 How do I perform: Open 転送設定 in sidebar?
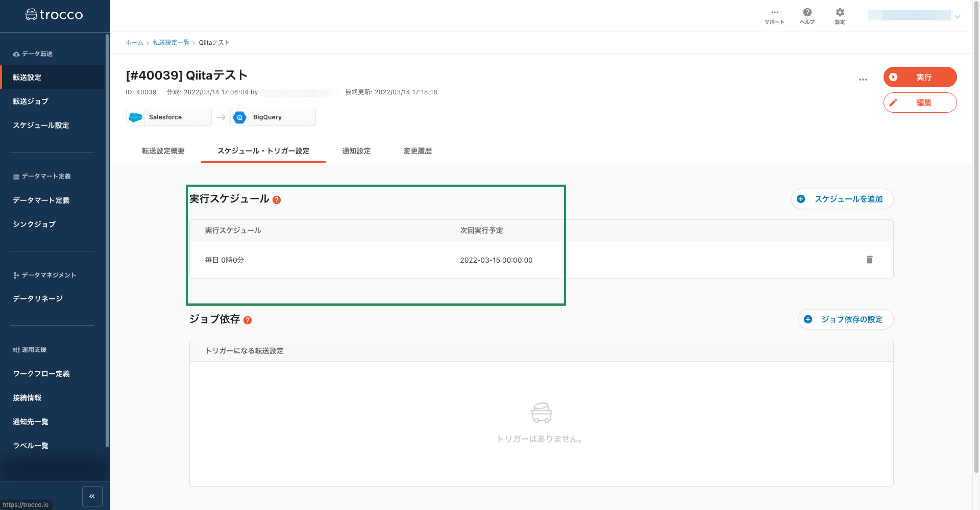(52, 78)
